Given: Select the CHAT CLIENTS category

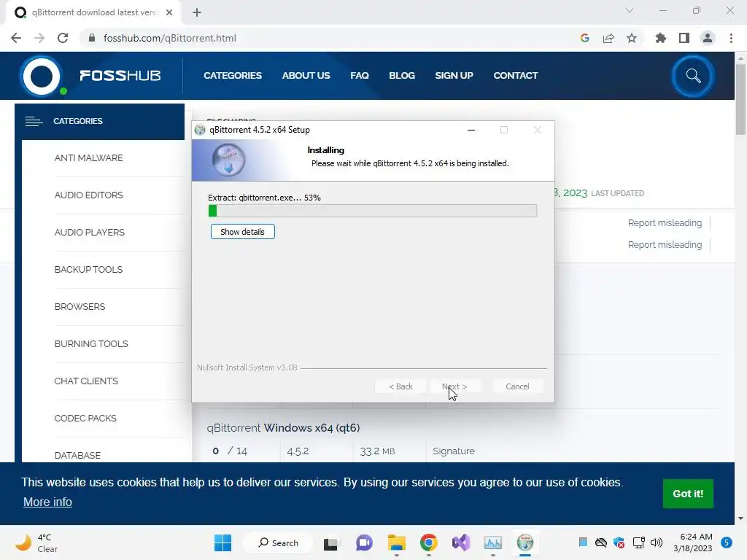Looking at the screenshot, I should (x=86, y=381).
